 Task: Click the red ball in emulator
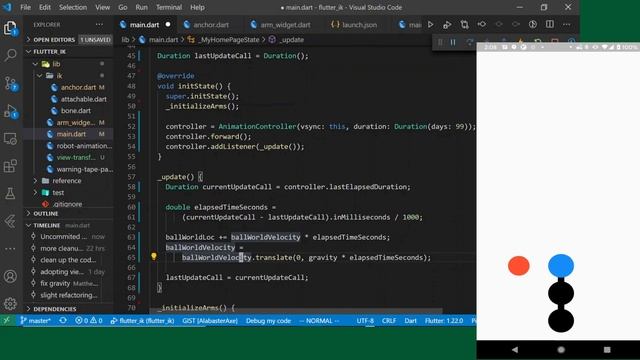pyautogui.click(x=518, y=266)
